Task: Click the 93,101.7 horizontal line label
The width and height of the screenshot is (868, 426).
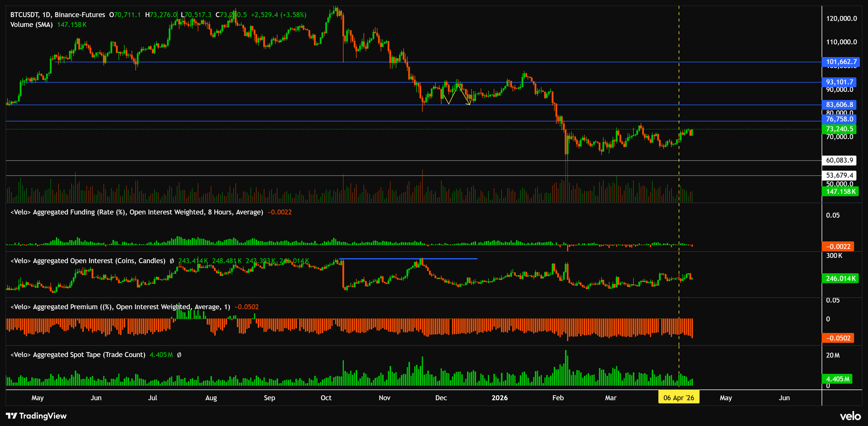Action: [x=839, y=82]
